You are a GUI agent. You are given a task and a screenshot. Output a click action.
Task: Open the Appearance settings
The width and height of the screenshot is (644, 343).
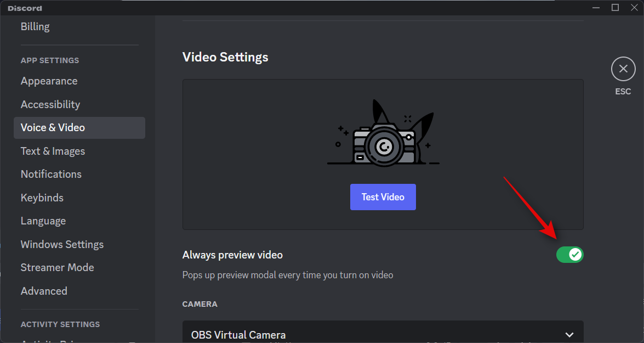[49, 81]
